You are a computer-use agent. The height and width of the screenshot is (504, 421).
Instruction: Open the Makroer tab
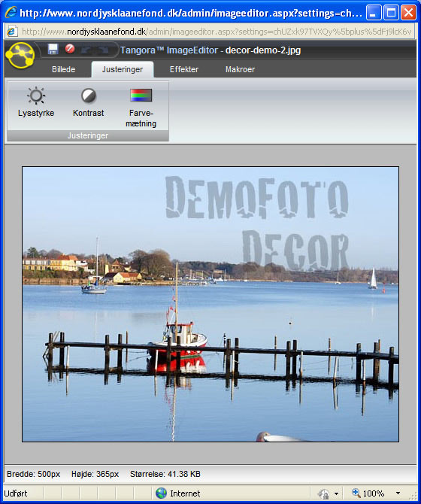point(240,69)
